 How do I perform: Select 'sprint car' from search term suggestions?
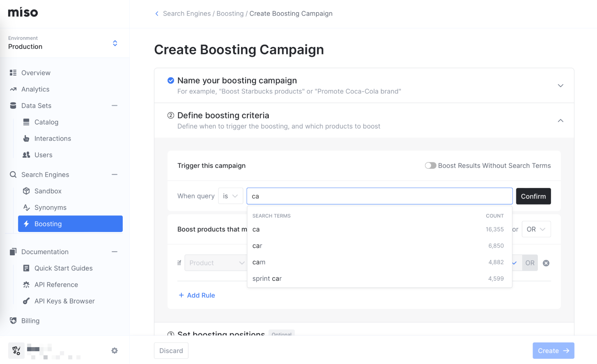point(267,279)
